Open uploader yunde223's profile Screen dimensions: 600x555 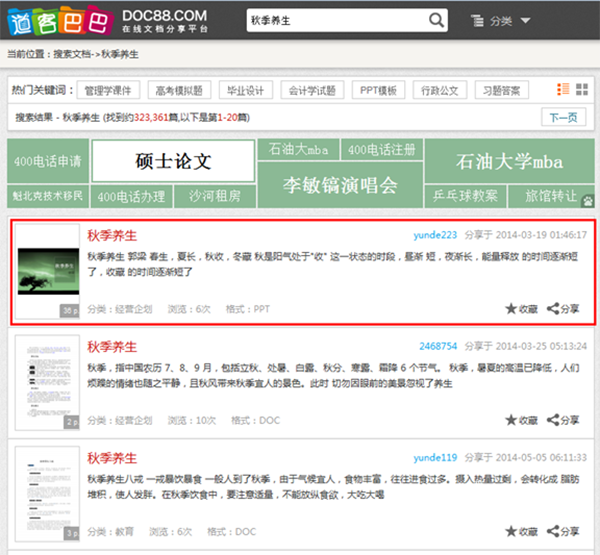pos(435,235)
